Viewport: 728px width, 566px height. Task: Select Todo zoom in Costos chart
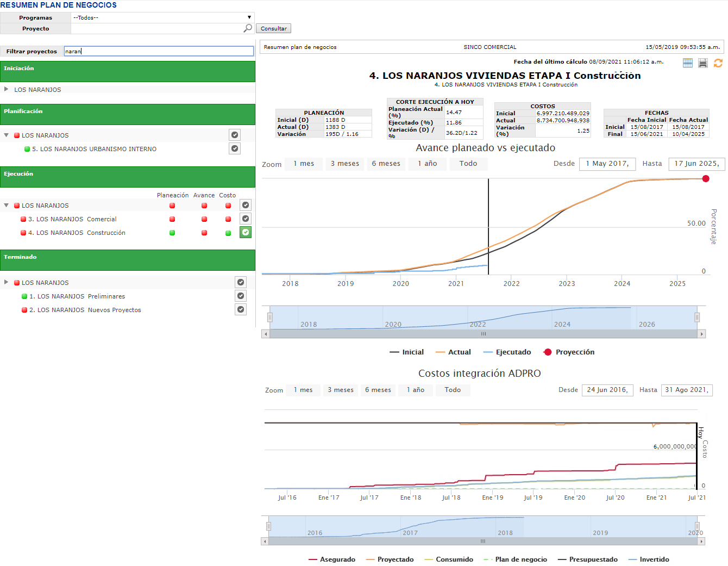tap(453, 390)
